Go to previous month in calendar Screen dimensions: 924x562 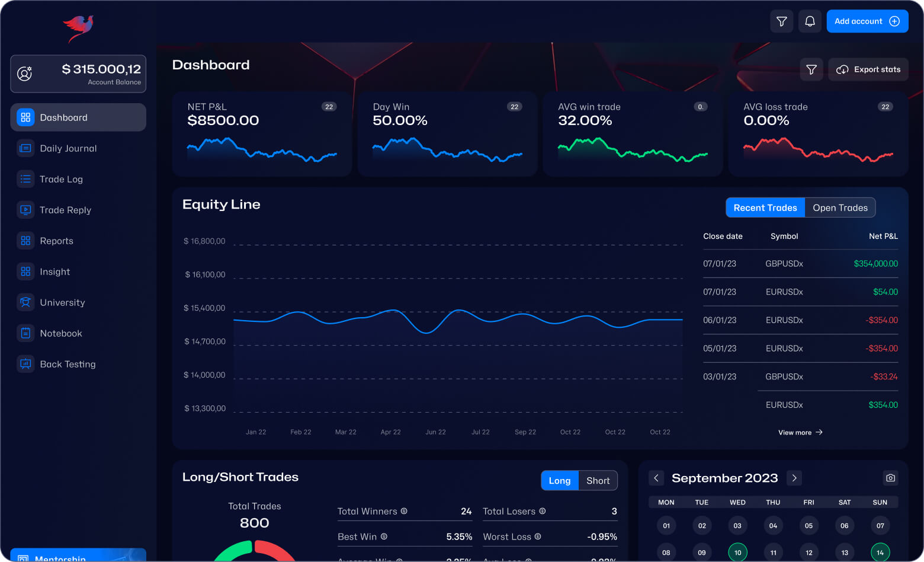click(x=656, y=478)
